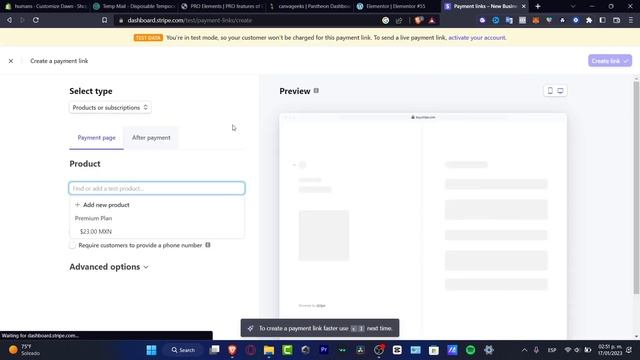640x360 pixels.
Task: Switch to the Payment page tab
Action: [x=96, y=138]
